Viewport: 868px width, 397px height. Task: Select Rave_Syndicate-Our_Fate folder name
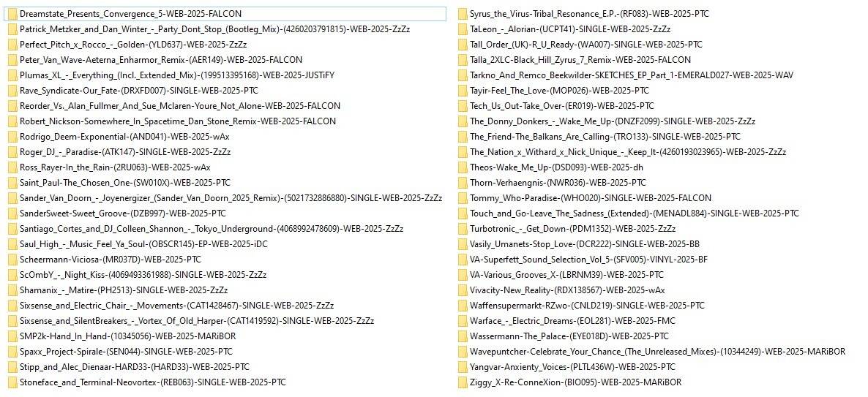click(x=139, y=91)
